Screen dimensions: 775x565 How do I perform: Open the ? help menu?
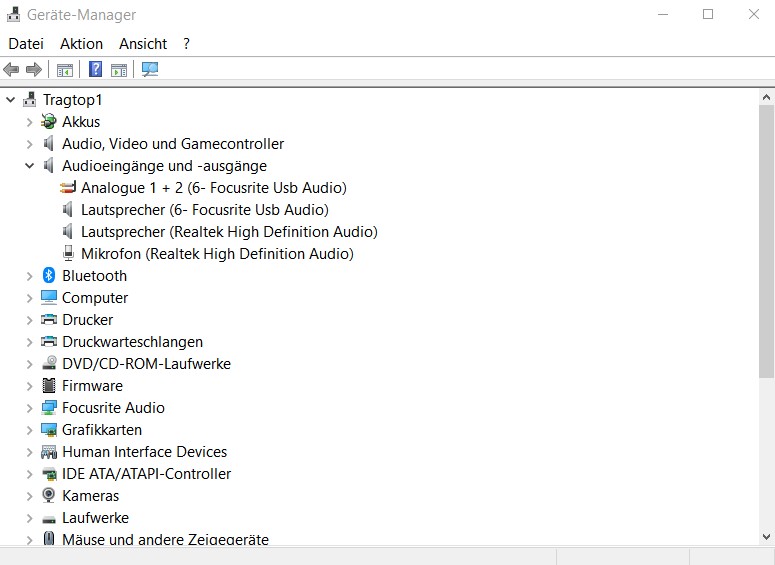point(186,43)
